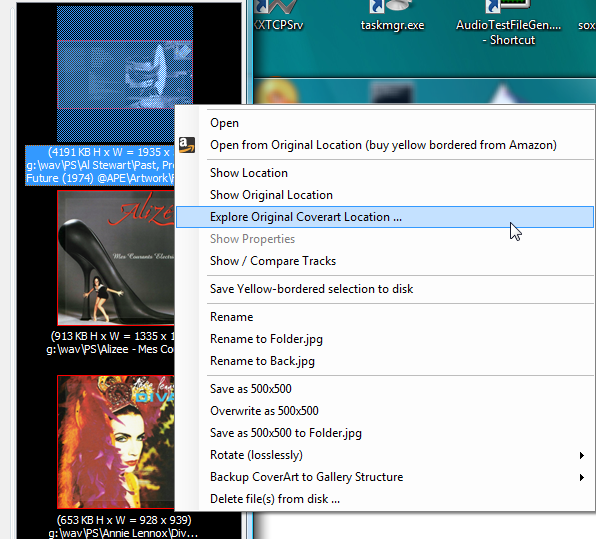Click the g:\wav\PS\Alizee path text
Image resolution: width=596 pixels, height=539 pixels.
point(110,349)
